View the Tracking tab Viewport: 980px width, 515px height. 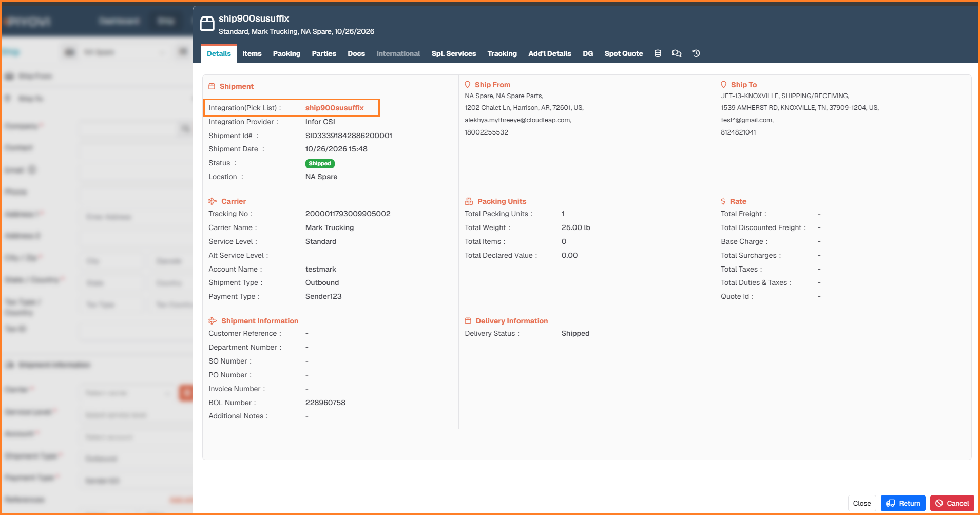(502, 53)
